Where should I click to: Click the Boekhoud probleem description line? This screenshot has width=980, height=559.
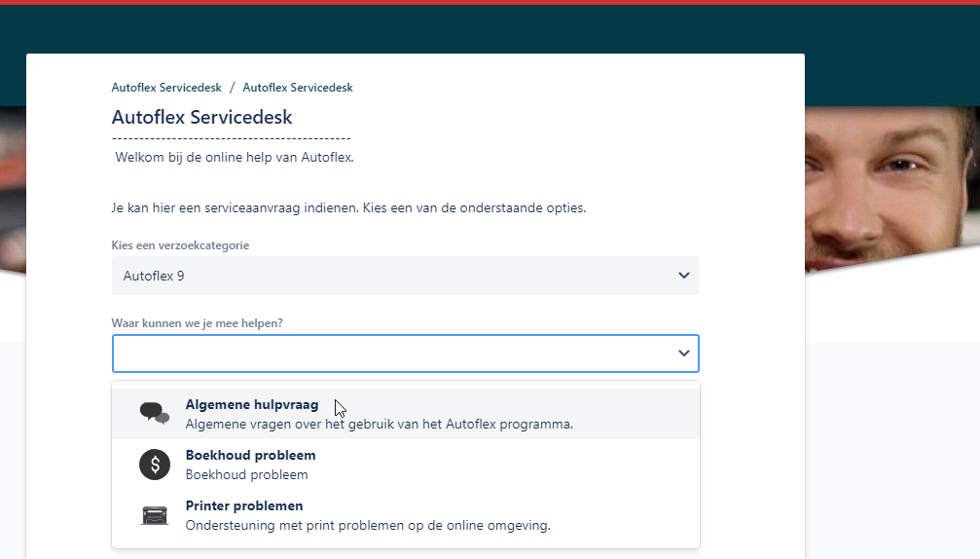point(246,474)
